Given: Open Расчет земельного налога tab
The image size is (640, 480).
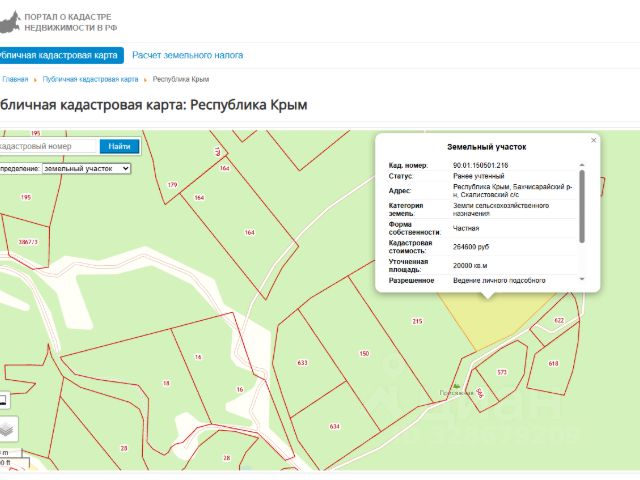Looking at the screenshot, I should pyautogui.click(x=187, y=55).
